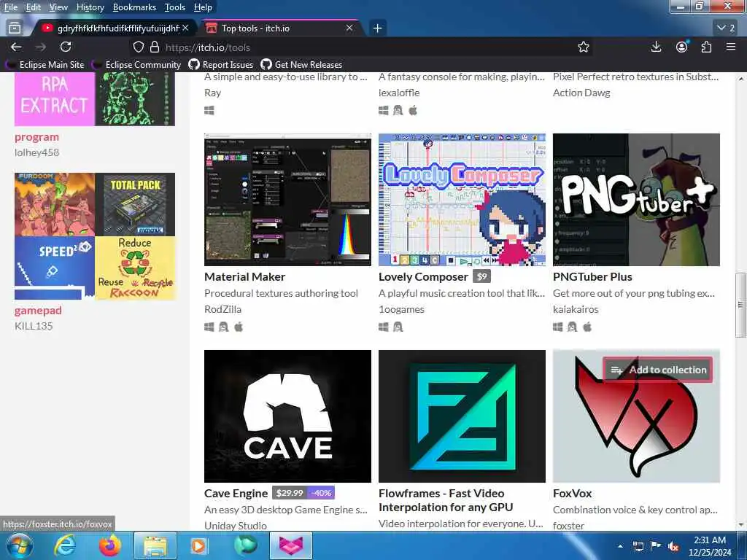Open the Firefox View icon
Image resolution: width=747 pixels, height=560 pixels.
(15, 28)
